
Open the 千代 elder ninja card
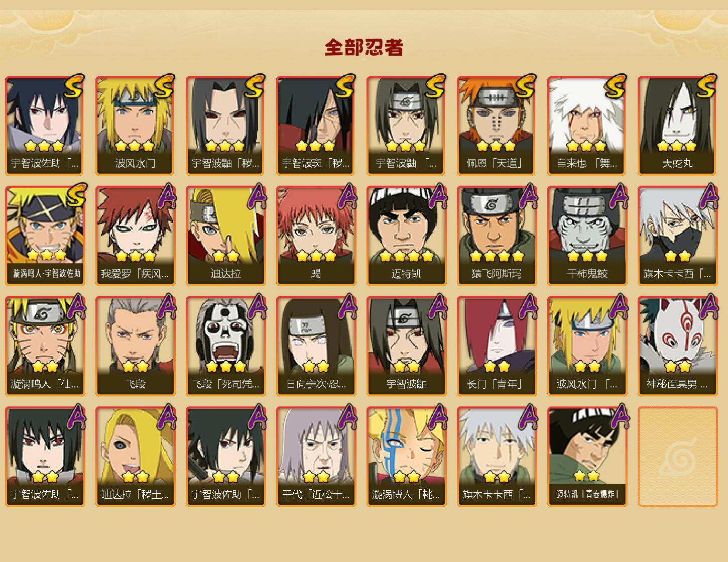click(x=316, y=457)
